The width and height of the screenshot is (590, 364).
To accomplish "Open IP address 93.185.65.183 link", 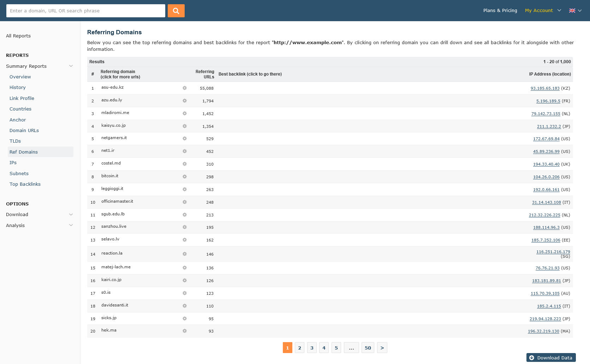I will click(545, 88).
